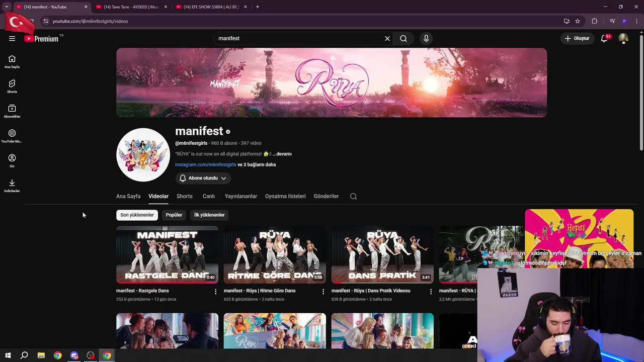Close the manifest - YouTube browser tab

[86, 7]
